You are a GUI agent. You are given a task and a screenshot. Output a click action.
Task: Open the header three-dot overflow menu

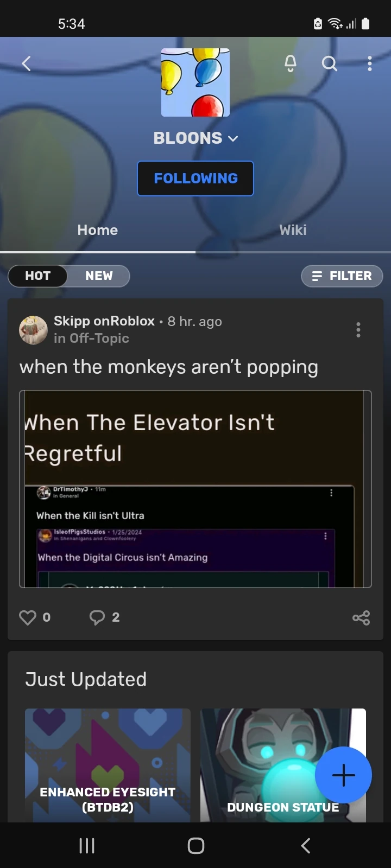coord(370,63)
